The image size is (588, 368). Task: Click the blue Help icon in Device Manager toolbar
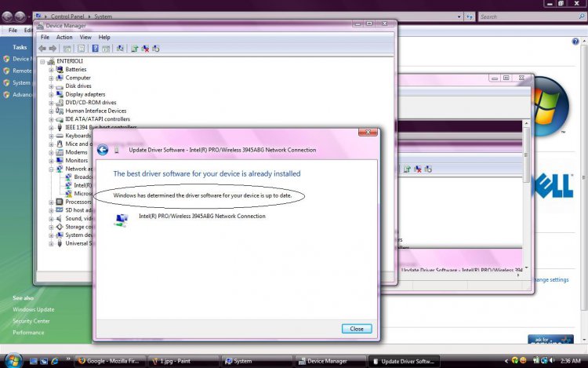click(95, 49)
